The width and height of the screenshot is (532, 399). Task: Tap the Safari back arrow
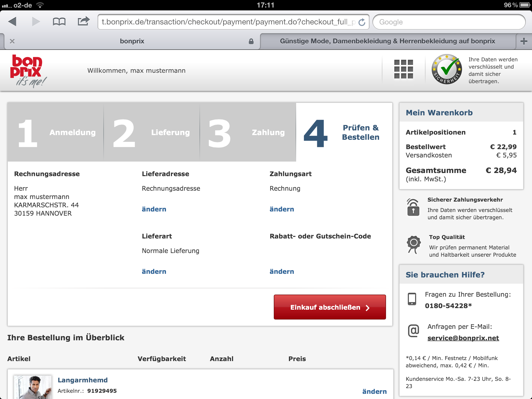click(x=12, y=22)
